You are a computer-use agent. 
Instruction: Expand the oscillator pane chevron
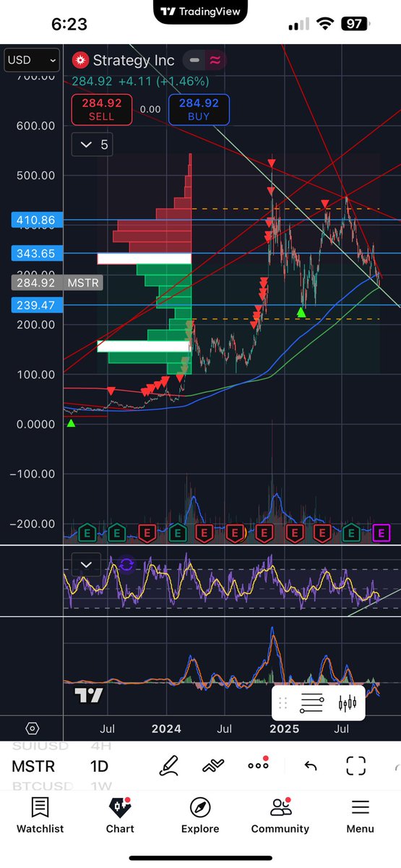point(87,565)
